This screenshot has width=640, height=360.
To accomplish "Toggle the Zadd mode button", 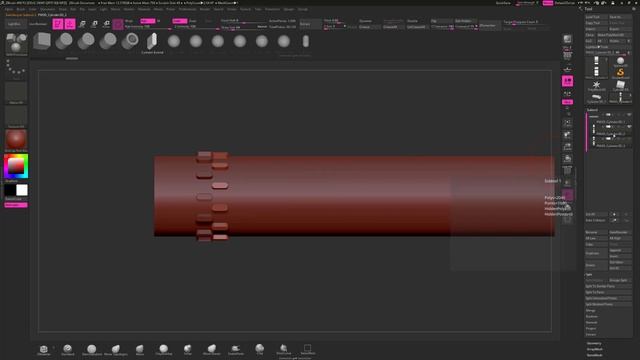I will (x=180, y=21).
